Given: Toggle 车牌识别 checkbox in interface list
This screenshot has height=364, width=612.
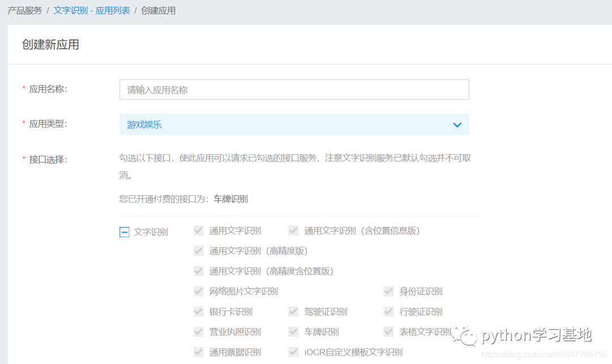Looking at the screenshot, I should click(294, 332).
